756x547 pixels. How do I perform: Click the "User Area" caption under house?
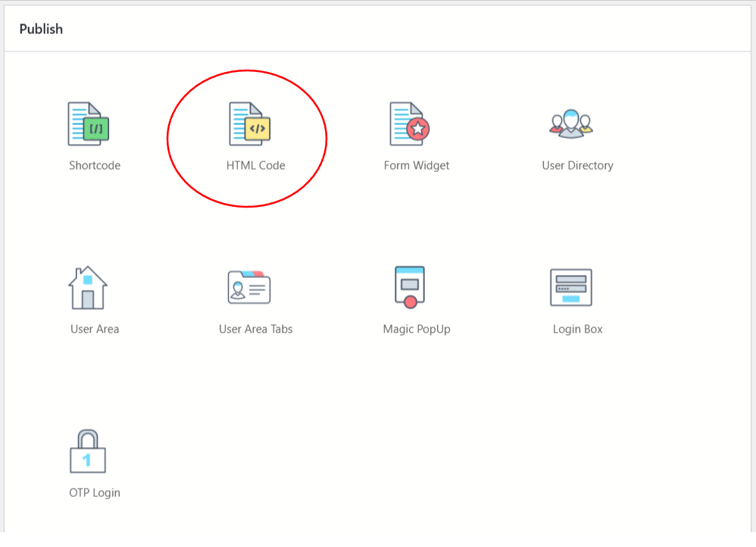coord(95,329)
